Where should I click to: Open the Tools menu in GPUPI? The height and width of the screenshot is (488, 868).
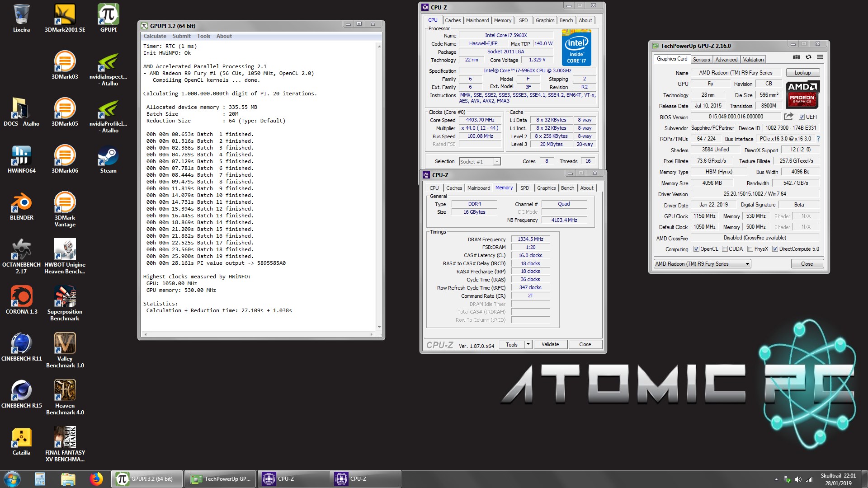(x=203, y=36)
